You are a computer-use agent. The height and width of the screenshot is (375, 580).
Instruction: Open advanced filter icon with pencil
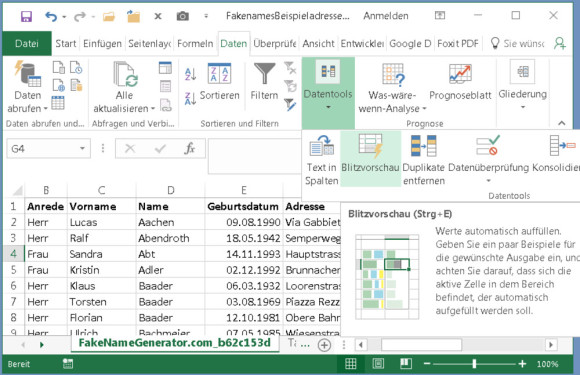coord(290,105)
